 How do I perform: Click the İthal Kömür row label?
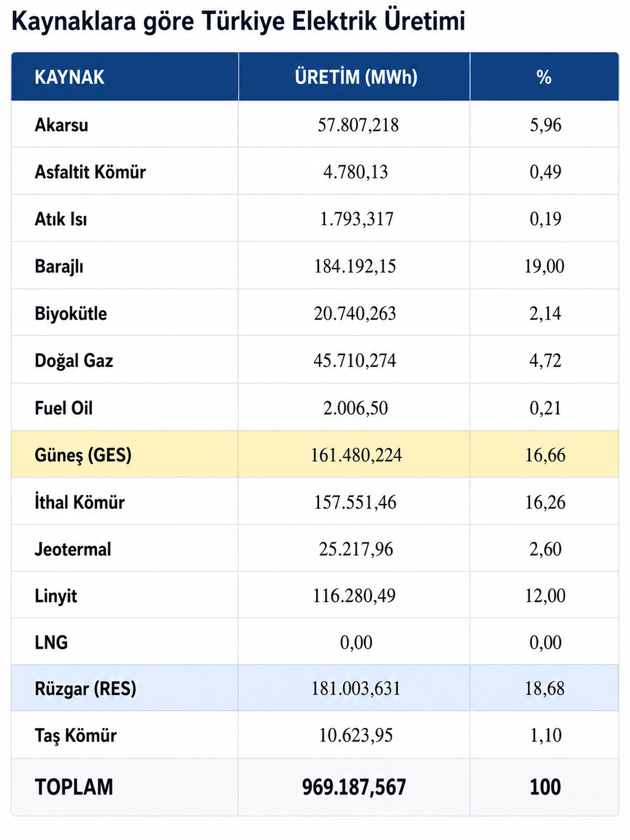click(79, 502)
